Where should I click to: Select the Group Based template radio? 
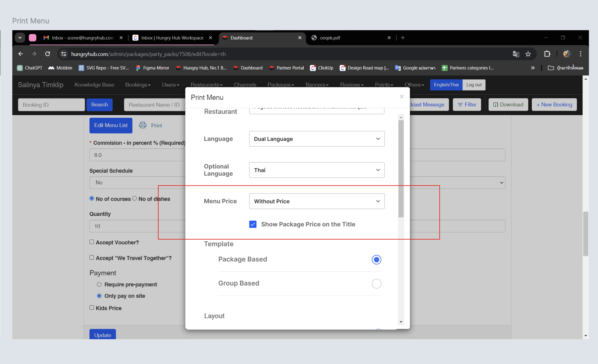376,284
